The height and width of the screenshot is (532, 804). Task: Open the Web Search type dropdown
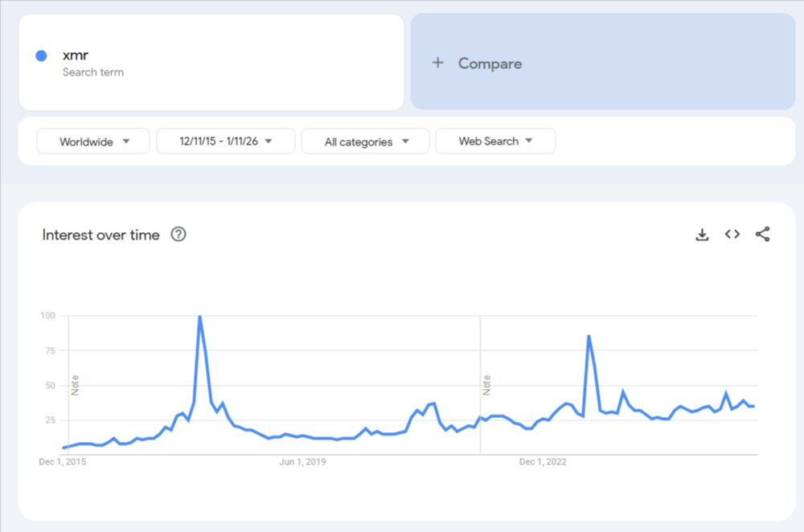(495, 141)
